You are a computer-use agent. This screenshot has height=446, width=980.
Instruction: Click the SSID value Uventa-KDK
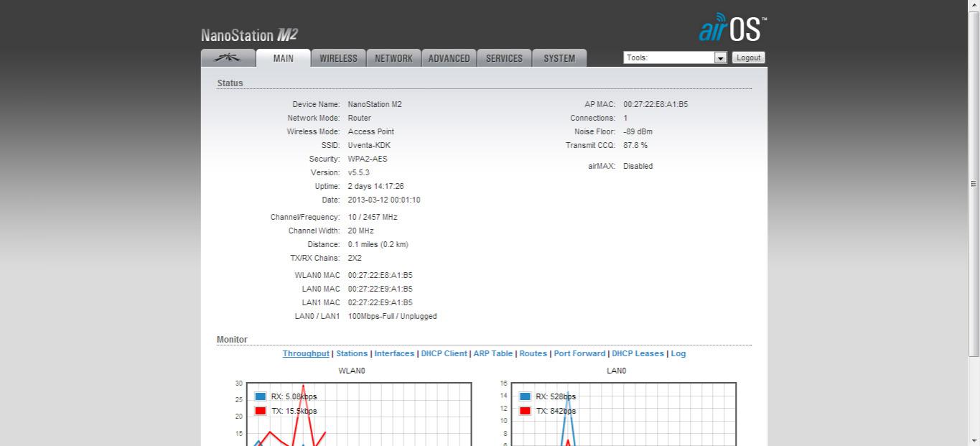[369, 145]
